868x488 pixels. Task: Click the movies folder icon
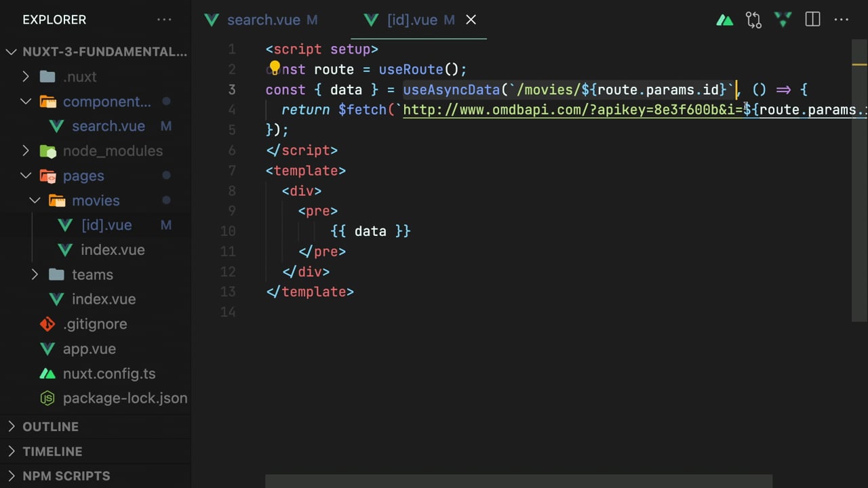click(57, 201)
